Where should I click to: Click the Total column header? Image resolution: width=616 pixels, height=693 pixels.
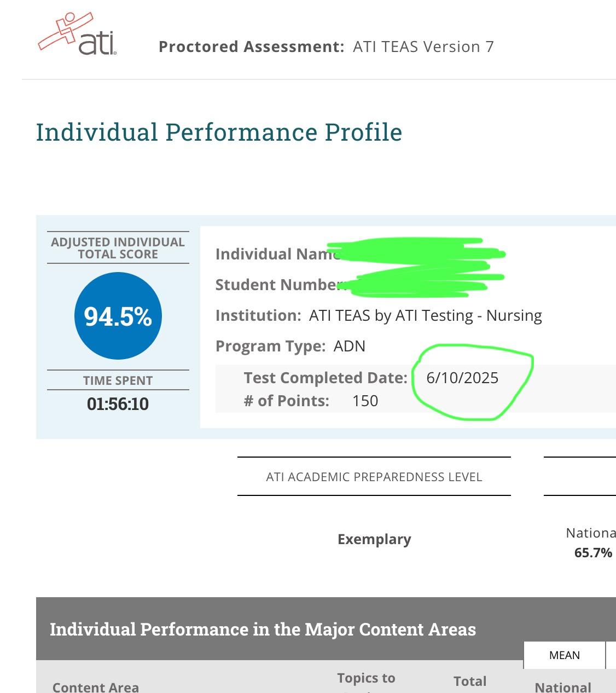(469, 682)
